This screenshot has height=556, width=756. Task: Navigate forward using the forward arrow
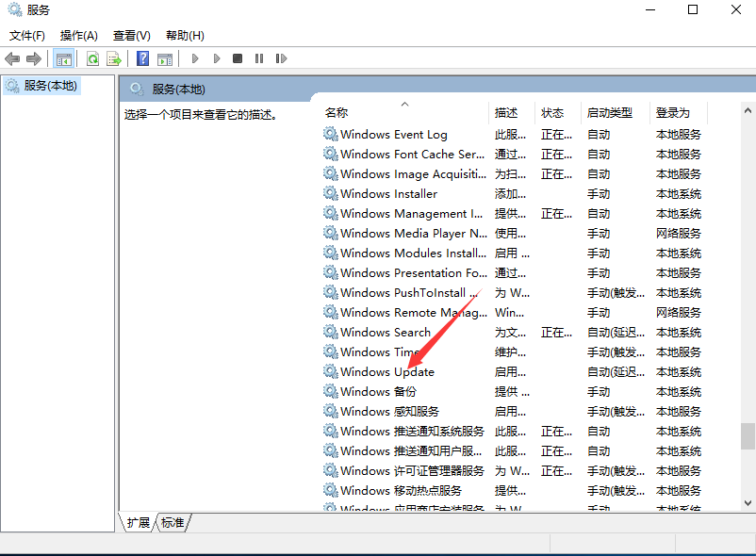[33, 57]
